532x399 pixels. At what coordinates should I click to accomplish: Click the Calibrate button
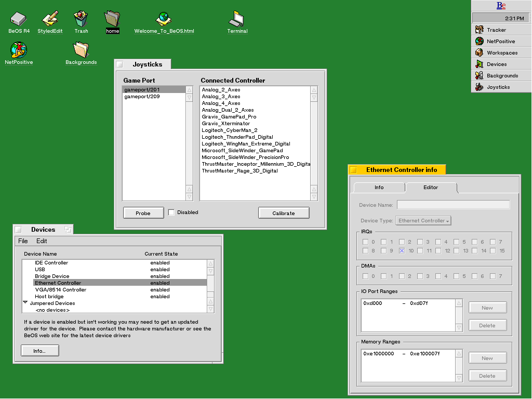[x=284, y=213]
